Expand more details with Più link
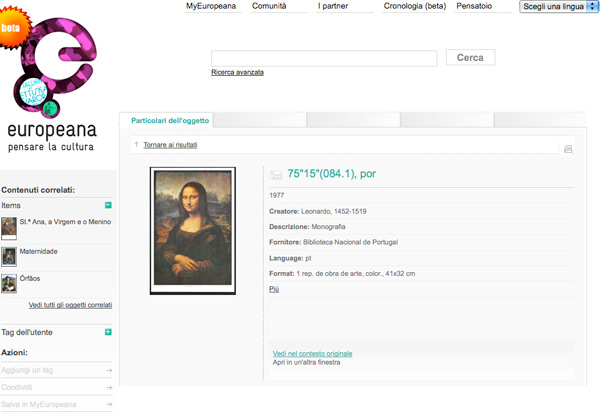600x412 pixels. (274, 289)
